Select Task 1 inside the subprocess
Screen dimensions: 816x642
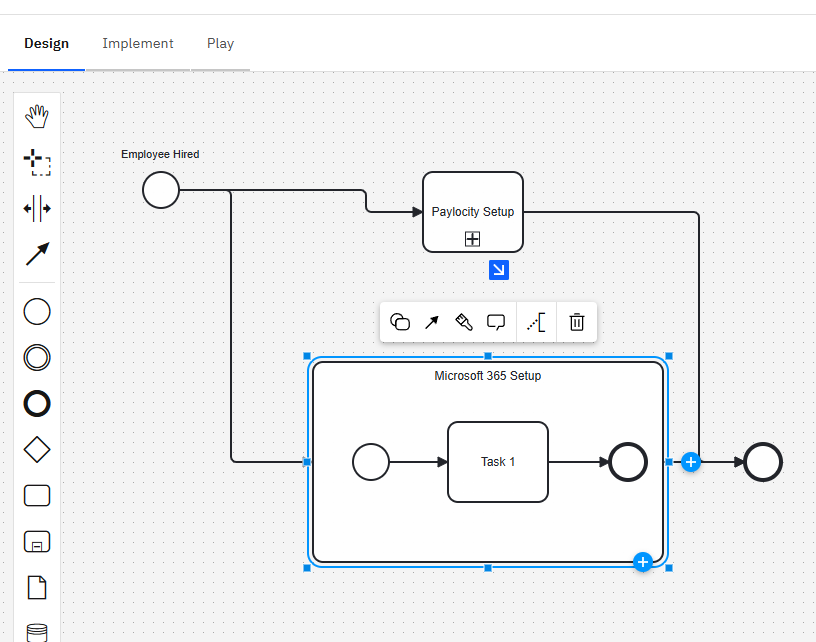pyautogui.click(x=498, y=462)
